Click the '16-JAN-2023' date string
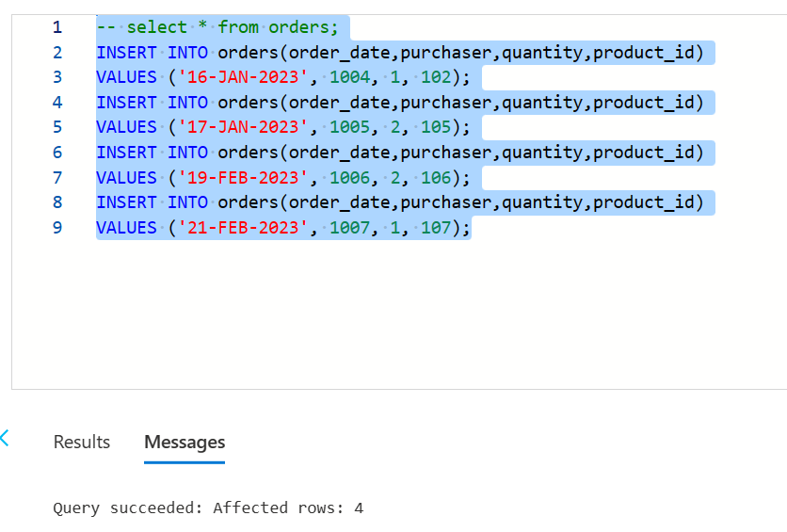Image resolution: width=787 pixels, height=532 pixels. 243,77
